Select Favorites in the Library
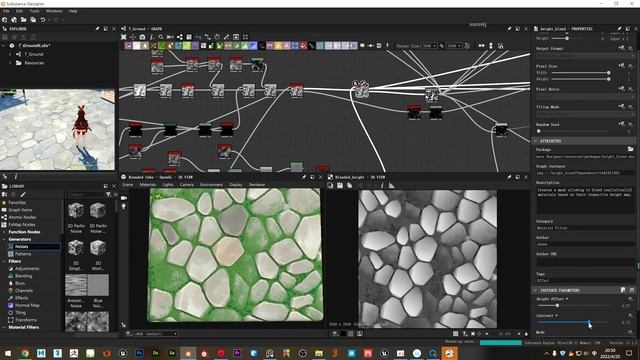 [x=17, y=202]
